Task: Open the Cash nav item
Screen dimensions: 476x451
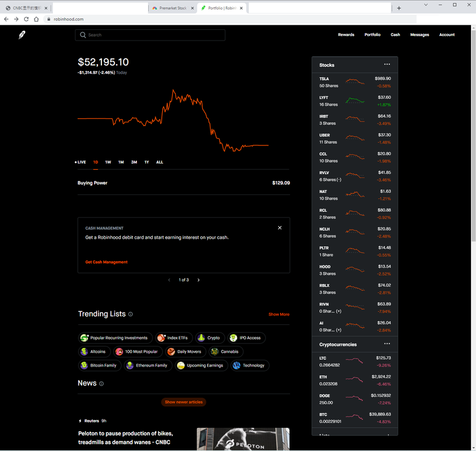Action: tap(395, 34)
